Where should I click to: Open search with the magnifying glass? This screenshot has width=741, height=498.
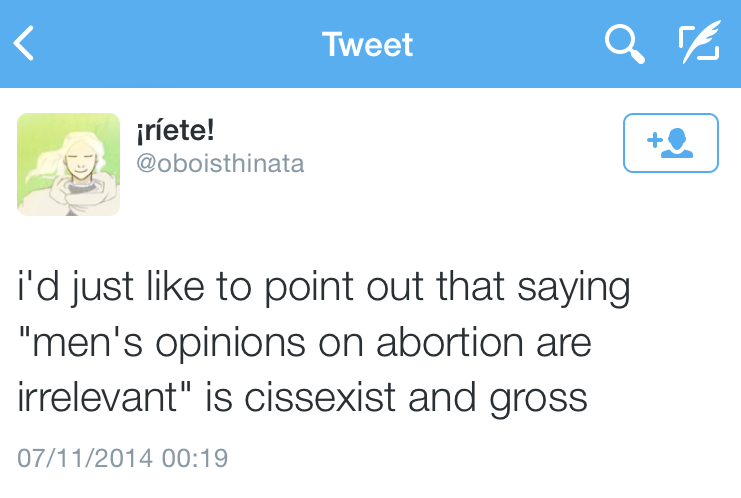(x=624, y=44)
